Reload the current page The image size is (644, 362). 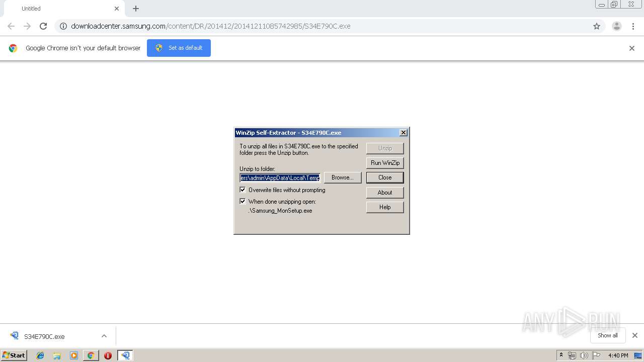43,26
